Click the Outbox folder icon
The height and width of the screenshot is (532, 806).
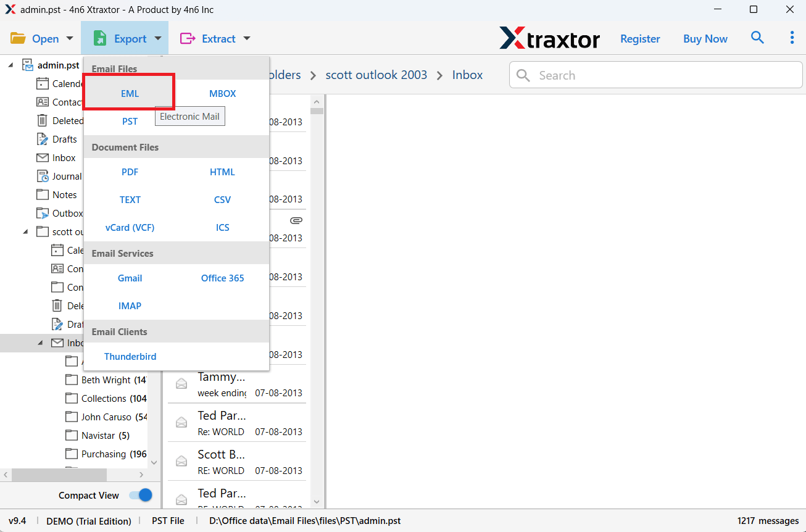tap(42, 213)
